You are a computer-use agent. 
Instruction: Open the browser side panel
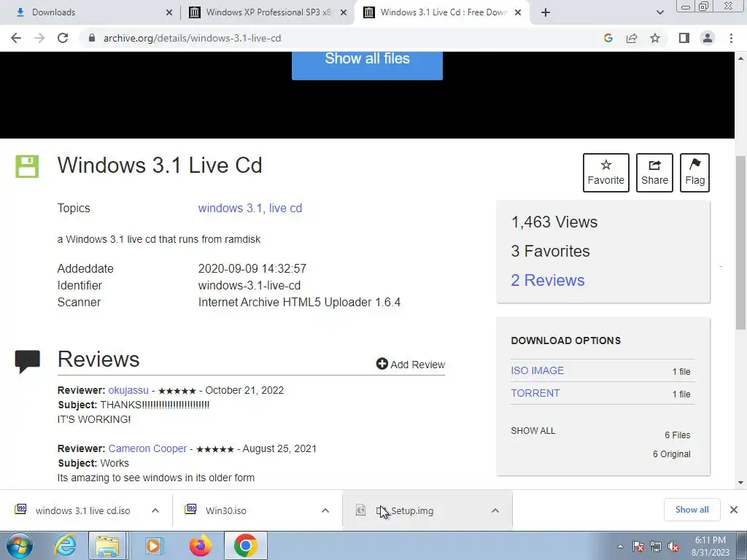(x=684, y=38)
